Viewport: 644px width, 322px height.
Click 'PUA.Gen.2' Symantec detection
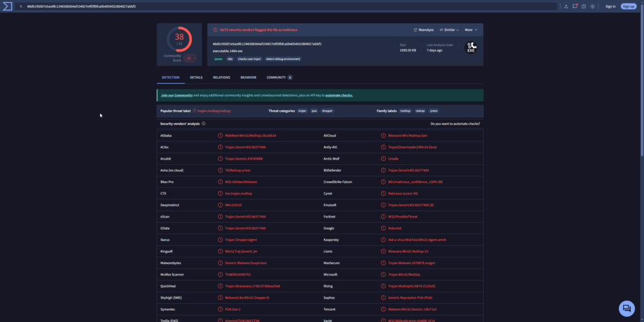pyautogui.click(x=233, y=309)
